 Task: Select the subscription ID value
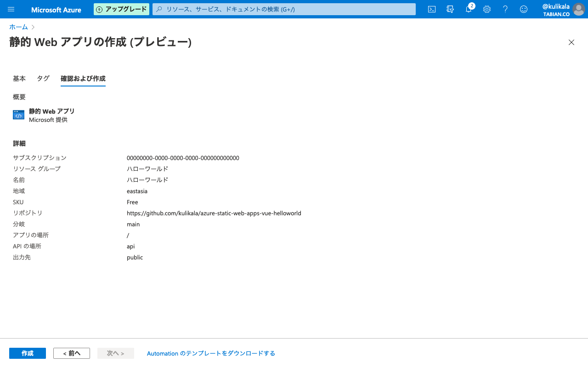pos(183,158)
